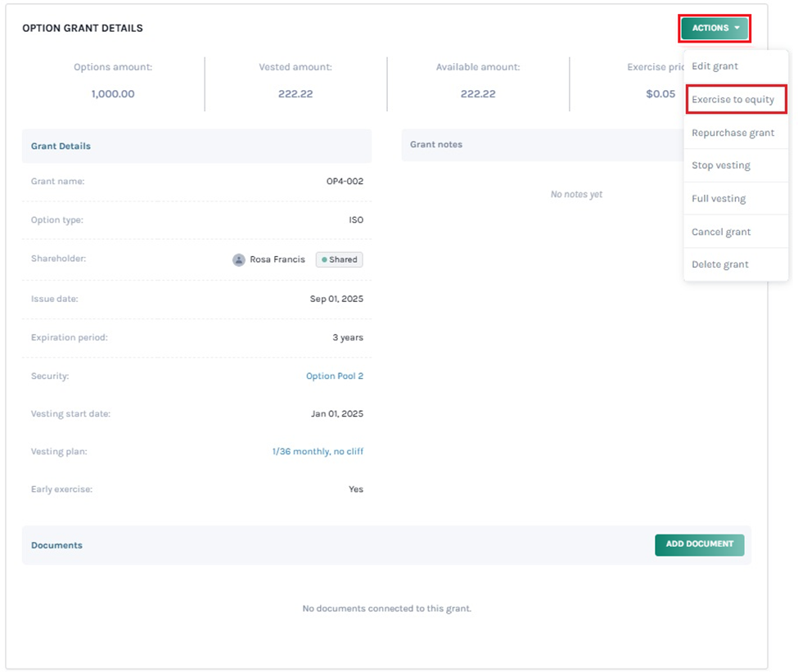
Task: Open the Option Pool 2 security link
Action: click(x=334, y=377)
